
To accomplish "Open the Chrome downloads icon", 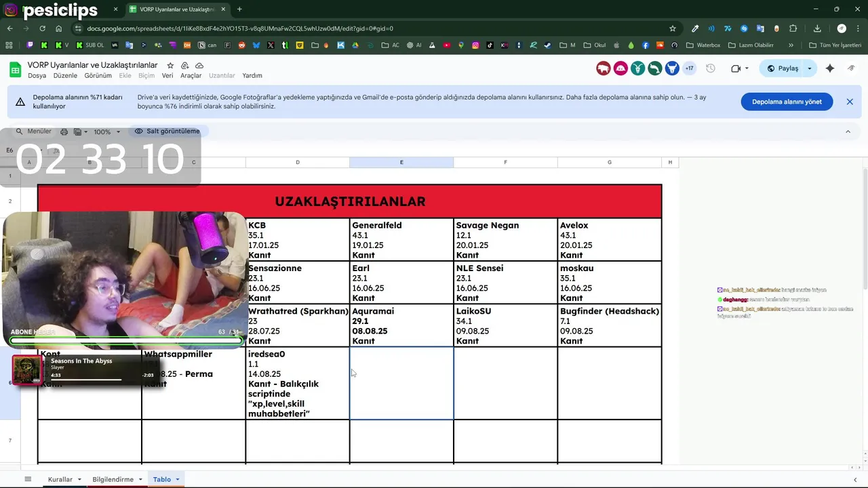I will pos(817,28).
